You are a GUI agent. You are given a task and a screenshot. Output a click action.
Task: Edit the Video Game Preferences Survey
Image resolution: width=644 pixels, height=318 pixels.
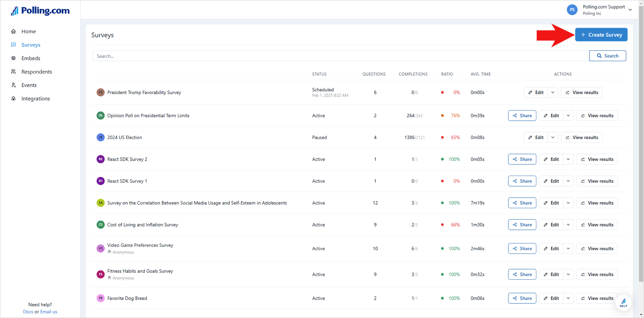[551, 249]
